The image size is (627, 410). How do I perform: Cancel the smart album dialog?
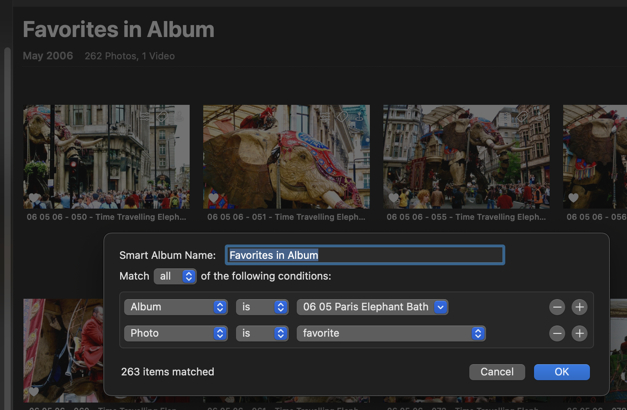[497, 372]
